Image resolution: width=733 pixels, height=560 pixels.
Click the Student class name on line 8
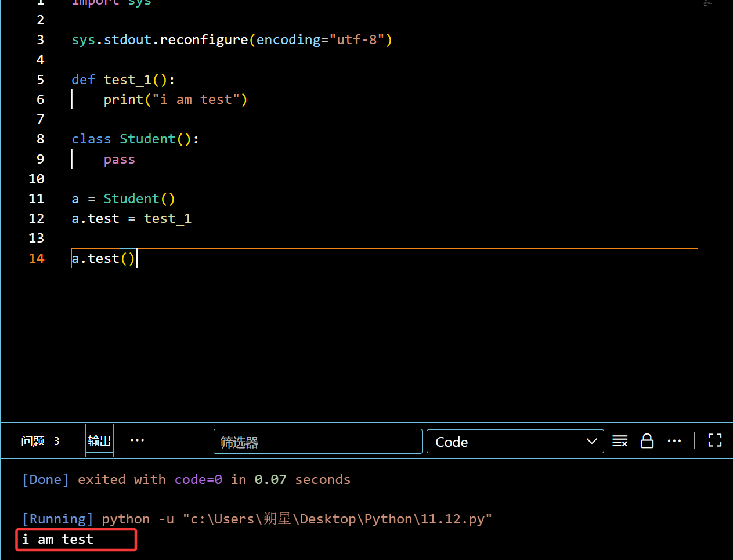coord(147,139)
